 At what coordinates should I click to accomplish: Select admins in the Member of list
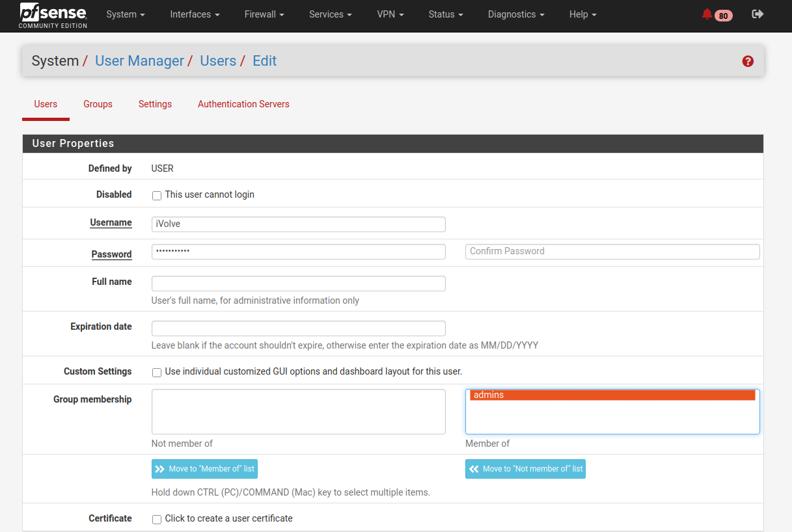click(x=612, y=395)
